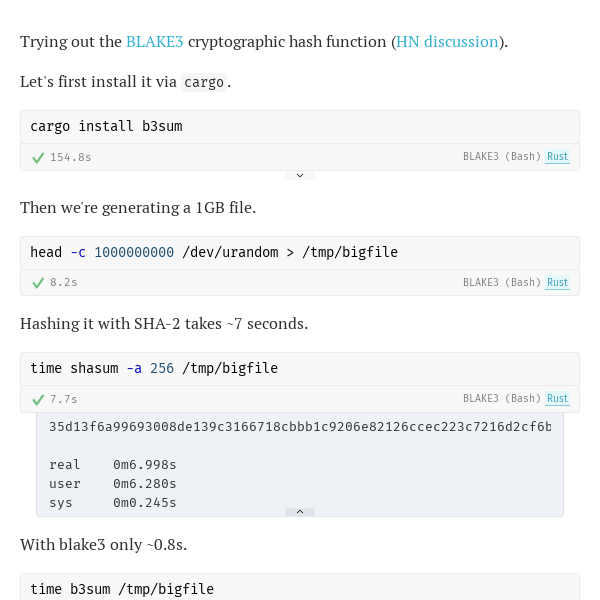The image size is (600, 600).
Task: Click the head -c urandom code line
Action: (x=214, y=252)
